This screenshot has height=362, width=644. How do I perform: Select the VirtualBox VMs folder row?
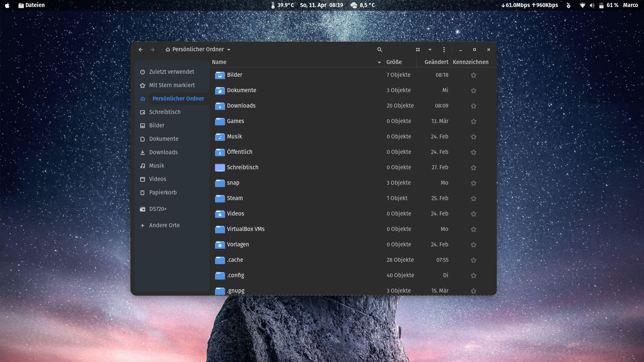click(246, 229)
